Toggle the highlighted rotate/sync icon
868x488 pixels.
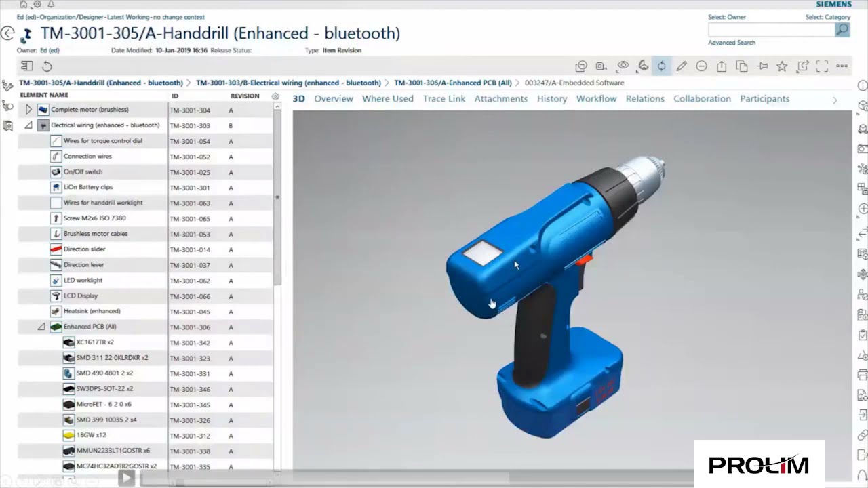pyautogui.click(x=662, y=66)
